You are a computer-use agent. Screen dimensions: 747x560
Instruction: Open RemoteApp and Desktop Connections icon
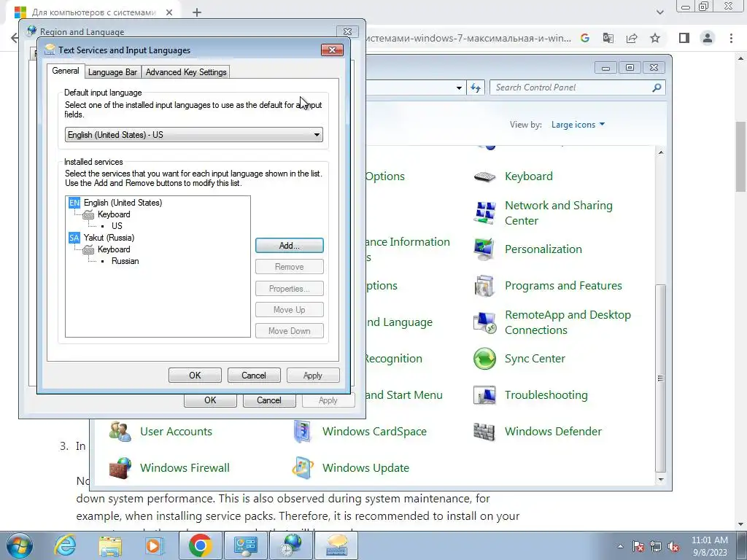coord(485,322)
